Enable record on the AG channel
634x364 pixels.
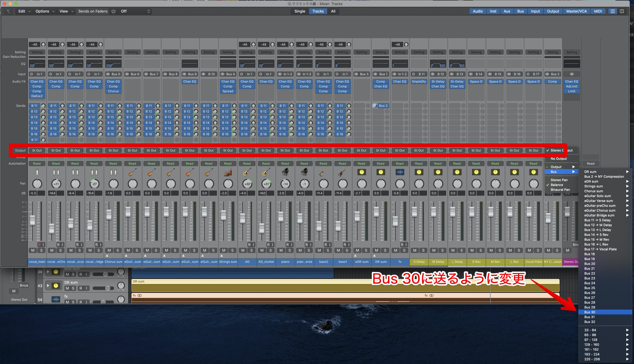click(249, 244)
